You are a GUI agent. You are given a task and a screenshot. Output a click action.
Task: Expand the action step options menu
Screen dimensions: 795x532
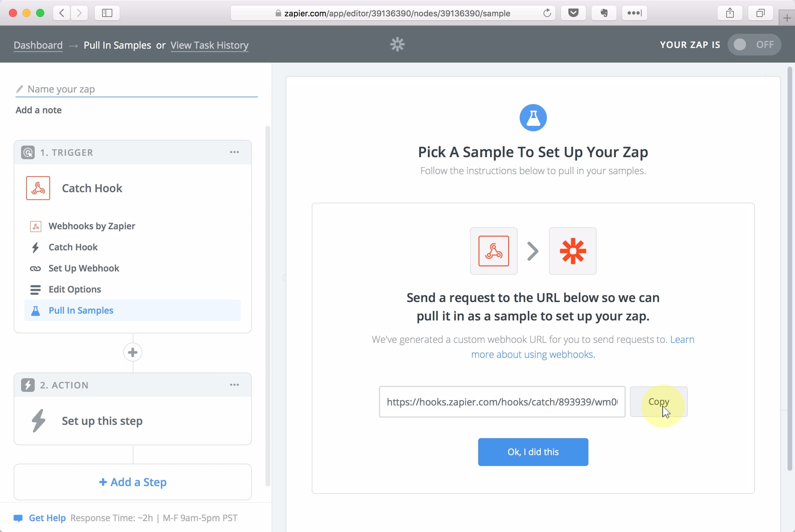234,385
